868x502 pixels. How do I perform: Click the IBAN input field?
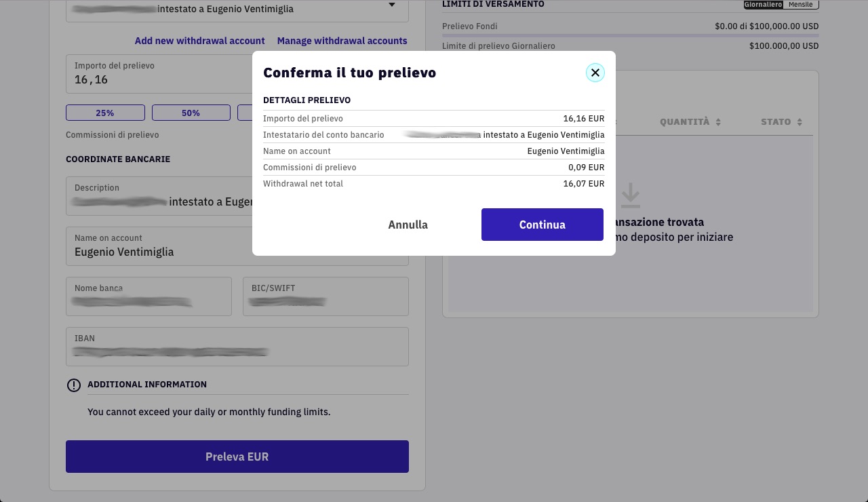pyautogui.click(x=237, y=346)
